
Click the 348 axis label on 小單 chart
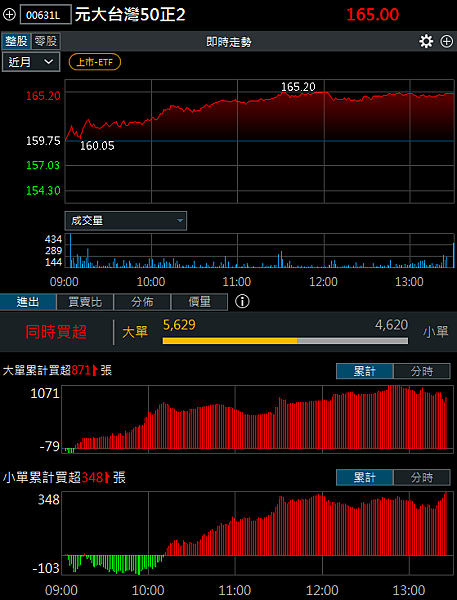(x=49, y=499)
